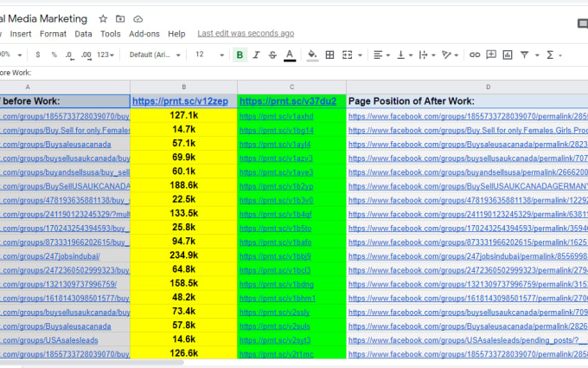Toggle italic formatting
Image resolution: width=588 pixels, height=368 pixels.
click(256, 55)
